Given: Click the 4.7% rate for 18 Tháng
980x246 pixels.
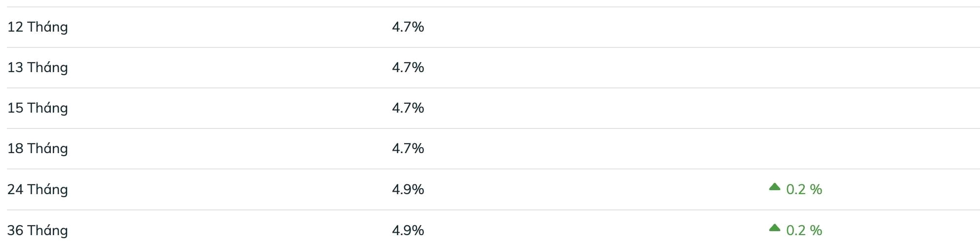Looking at the screenshot, I should coord(408,148).
